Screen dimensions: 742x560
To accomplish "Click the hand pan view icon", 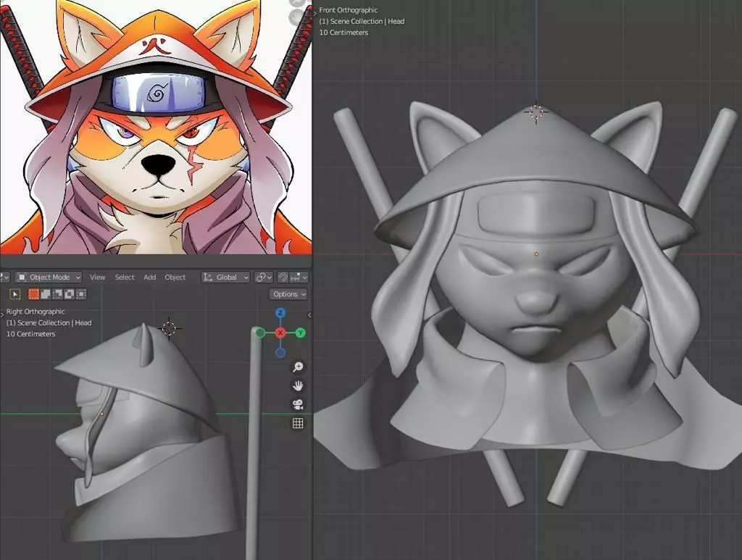I will (x=298, y=386).
